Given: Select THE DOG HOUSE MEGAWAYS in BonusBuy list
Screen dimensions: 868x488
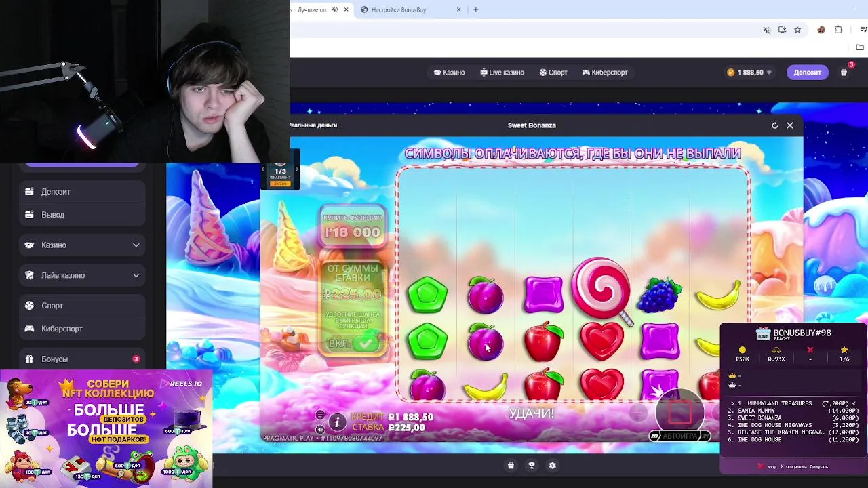Looking at the screenshot, I should pyautogui.click(x=792, y=425).
